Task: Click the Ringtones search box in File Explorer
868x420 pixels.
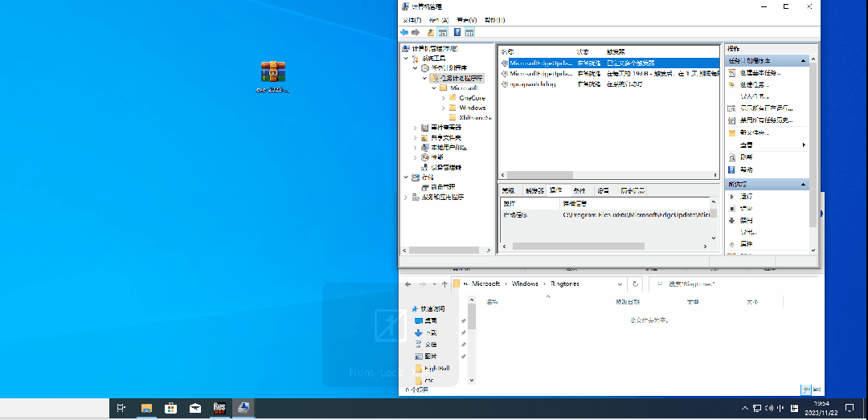Action: coord(732,283)
